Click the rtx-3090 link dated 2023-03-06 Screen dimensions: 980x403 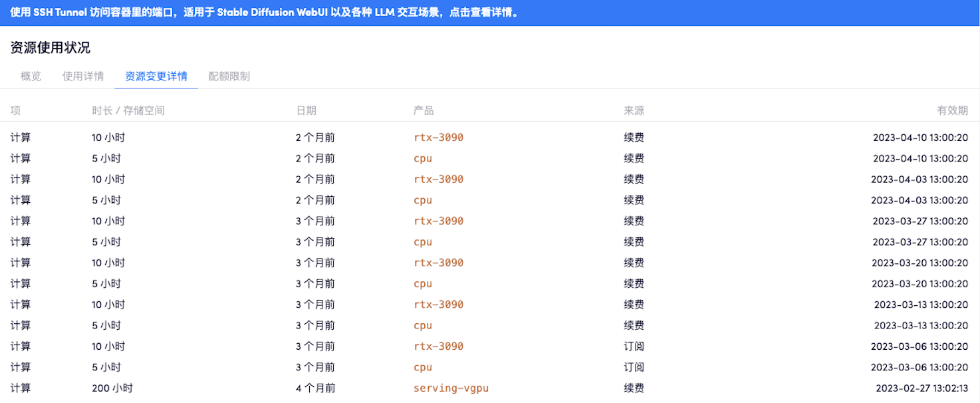point(438,346)
